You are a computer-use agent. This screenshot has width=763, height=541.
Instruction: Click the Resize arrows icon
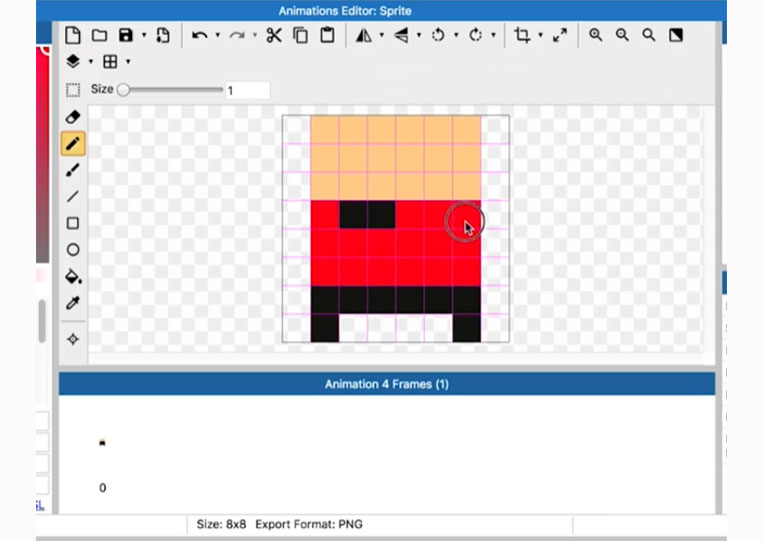[x=560, y=35]
